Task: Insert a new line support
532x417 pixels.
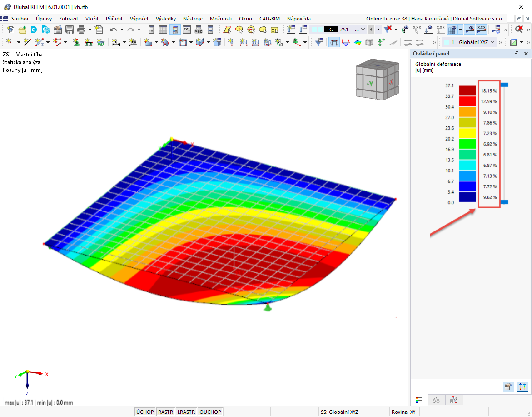Action: 89,42
